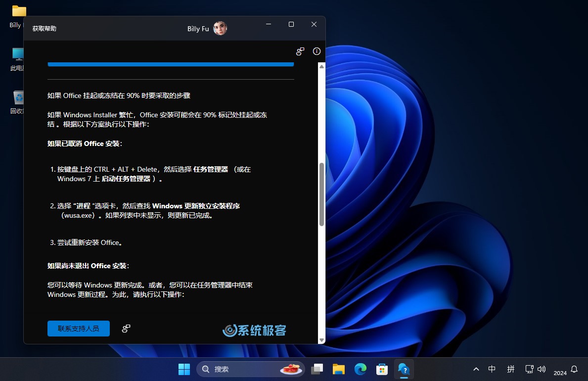
Task: Toggle the 中 input language indicator
Action: pyautogui.click(x=492, y=369)
